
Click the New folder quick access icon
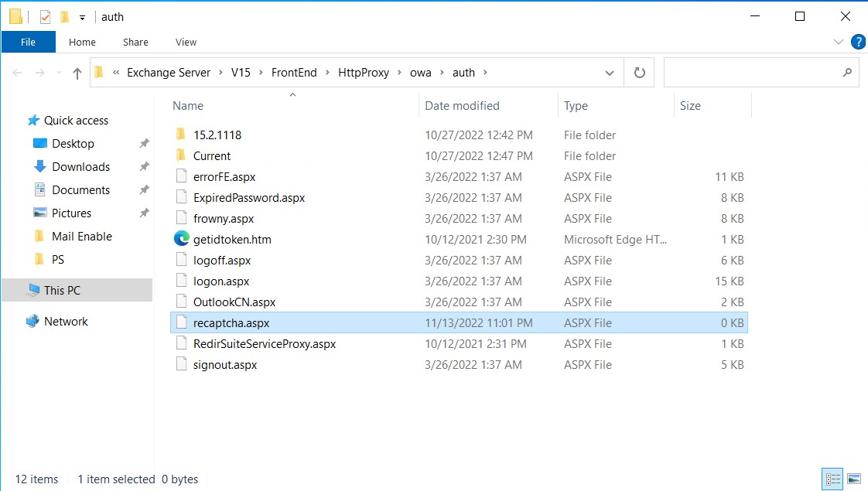pyautogui.click(x=65, y=17)
